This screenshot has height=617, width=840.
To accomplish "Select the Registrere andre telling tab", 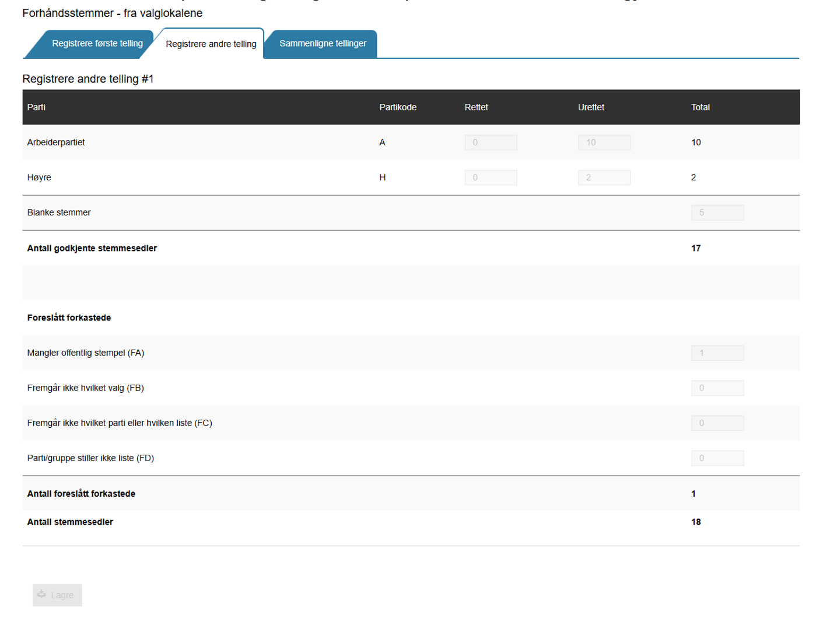I will (211, 44).
